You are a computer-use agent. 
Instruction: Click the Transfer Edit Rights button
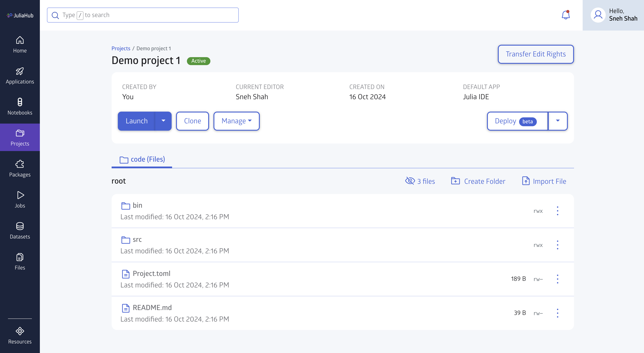pos(536,54)
